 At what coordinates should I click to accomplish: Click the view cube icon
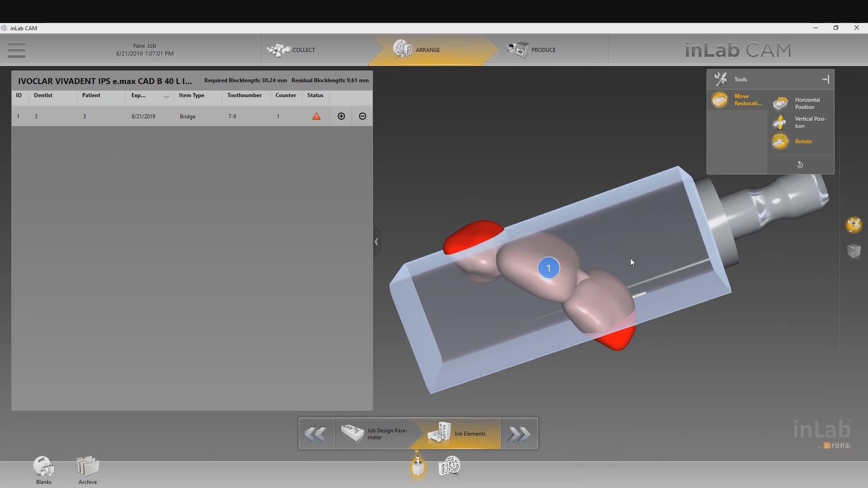coord(854,251)
